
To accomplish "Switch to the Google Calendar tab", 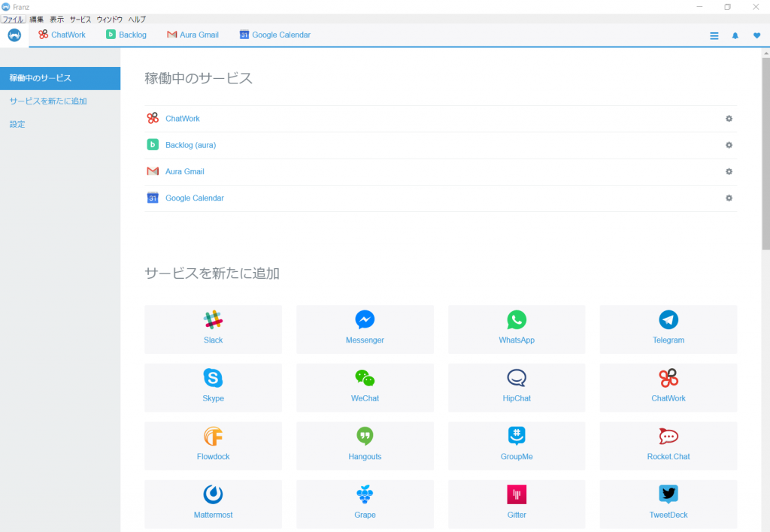I will click(x=275, y=35).
